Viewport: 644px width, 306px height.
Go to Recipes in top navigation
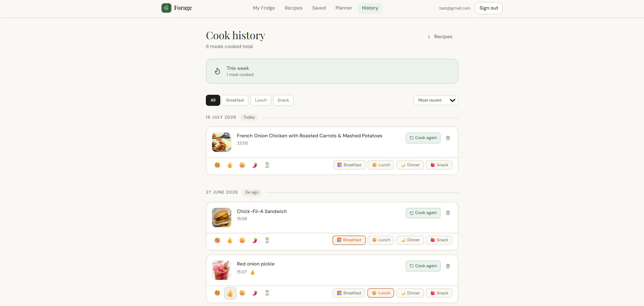click(x=294, y=8)
